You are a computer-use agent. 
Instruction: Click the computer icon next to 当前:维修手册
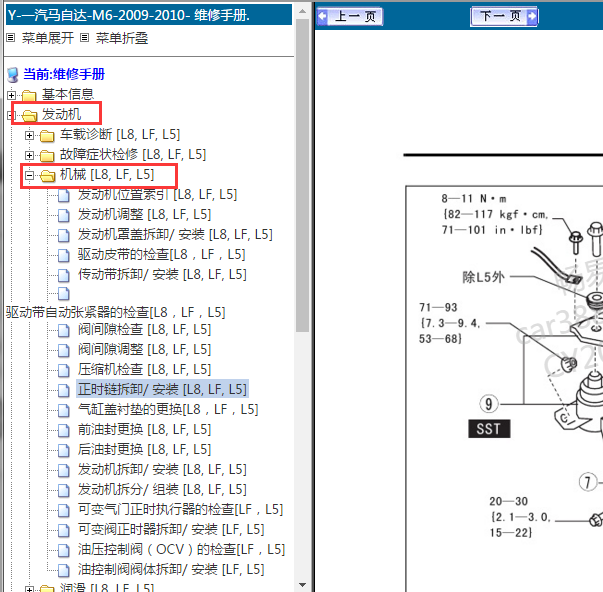13,75
